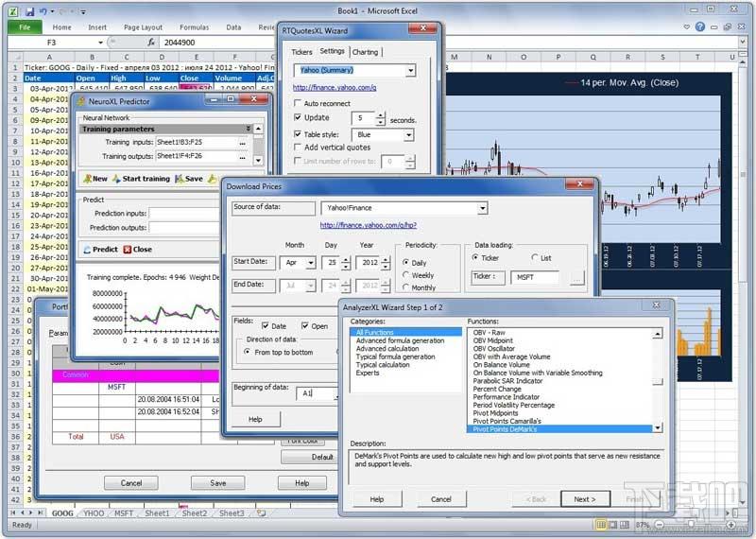Screen dimensions: 756x539
Task: Click the New icon in NeuroXL Predictor
Action: tap(87, 179)
